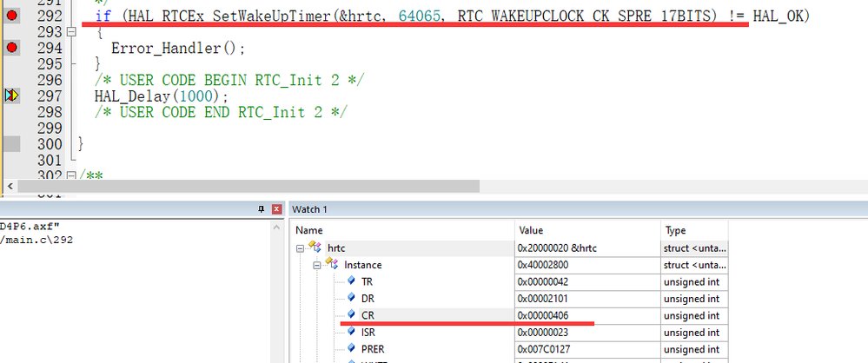Click the Watch 1 panel title

click(309, 209)
